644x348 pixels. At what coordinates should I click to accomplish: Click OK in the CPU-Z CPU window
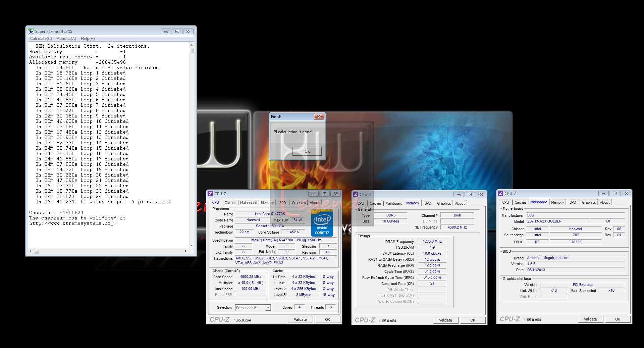tap(327, 319)
